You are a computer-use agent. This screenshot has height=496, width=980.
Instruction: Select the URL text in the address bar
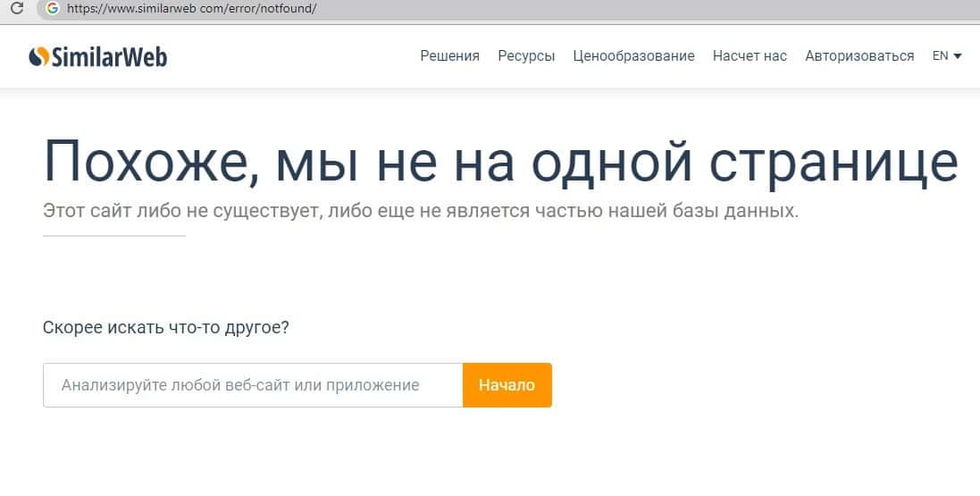coord(191,9)
